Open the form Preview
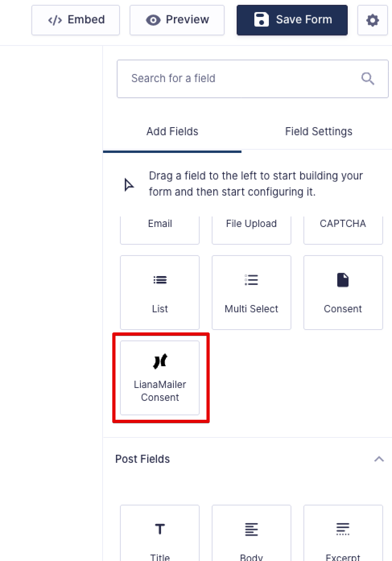392x561 pixels. tap(177, 20)
